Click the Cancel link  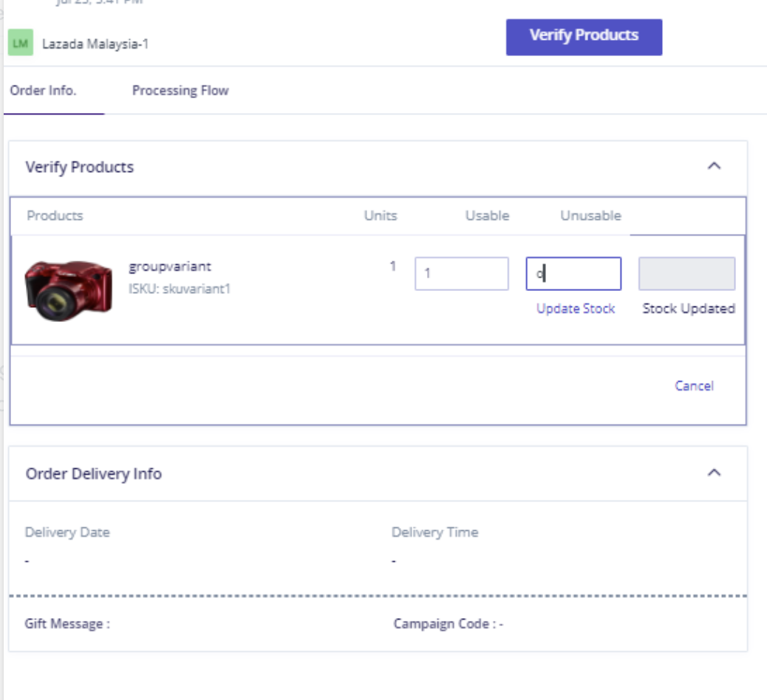point(694,385)
